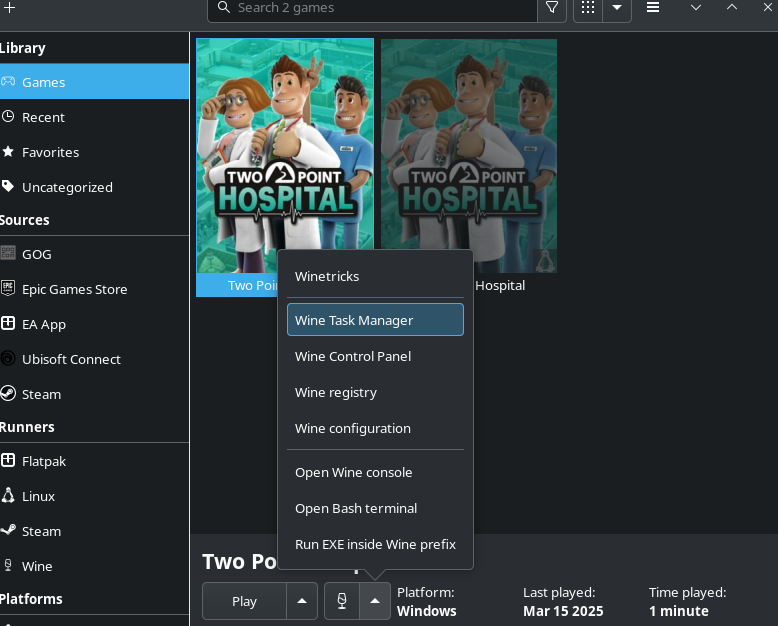Screen dimensions: 778x626
Task: Click the Steam icon under Runners
Action: 8,530
